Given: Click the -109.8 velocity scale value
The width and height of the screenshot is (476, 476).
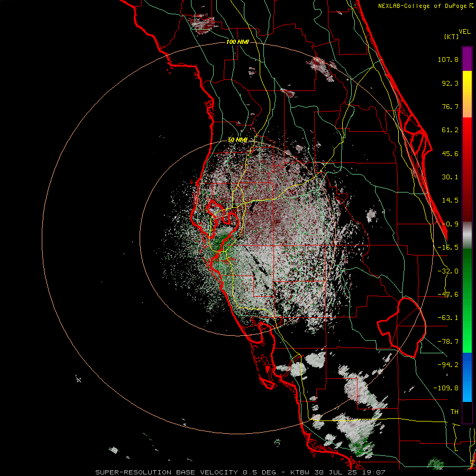Looking at the screenshot, I should [446, 388].
